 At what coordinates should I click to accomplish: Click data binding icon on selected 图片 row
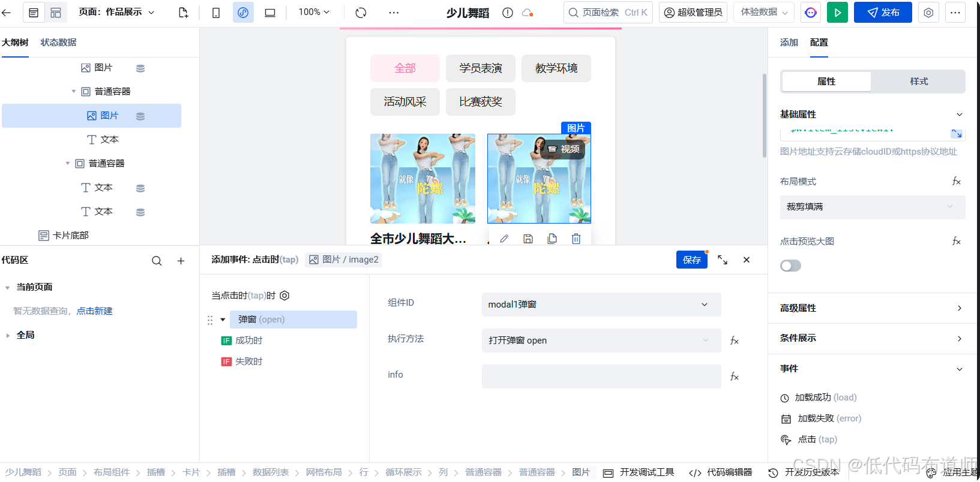pyautogui.click(x=140, y=116)
